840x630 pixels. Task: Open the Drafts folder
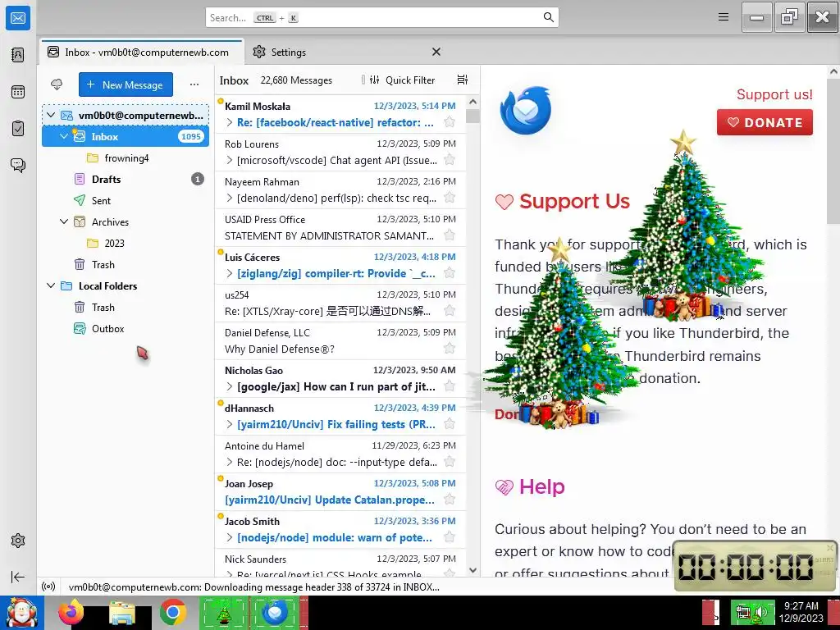(126, 179)
